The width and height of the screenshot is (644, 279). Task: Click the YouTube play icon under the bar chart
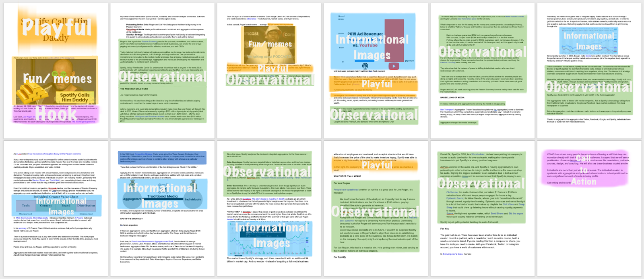[x=393, y=66]
